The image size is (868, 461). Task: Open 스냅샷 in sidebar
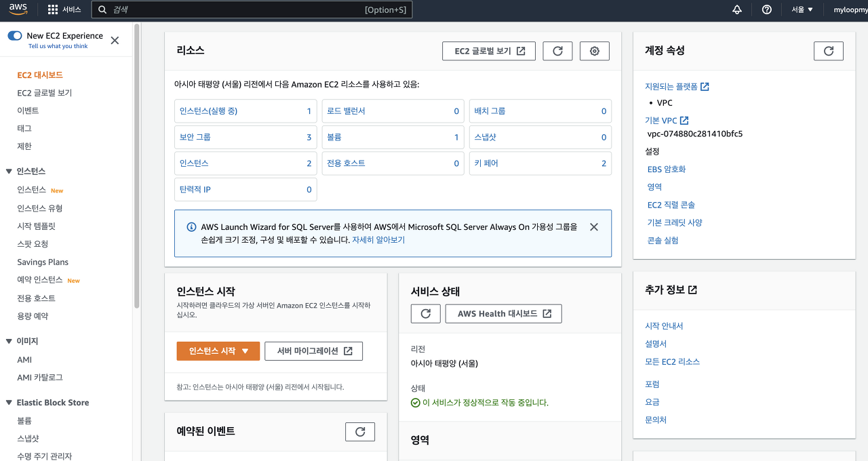pos(28,439)
